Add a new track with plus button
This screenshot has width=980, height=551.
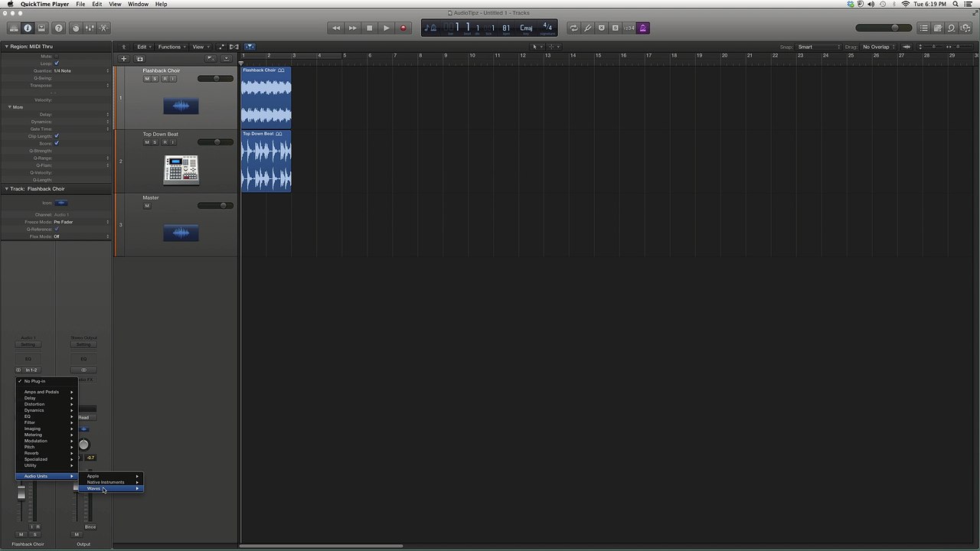pos(123,59)
